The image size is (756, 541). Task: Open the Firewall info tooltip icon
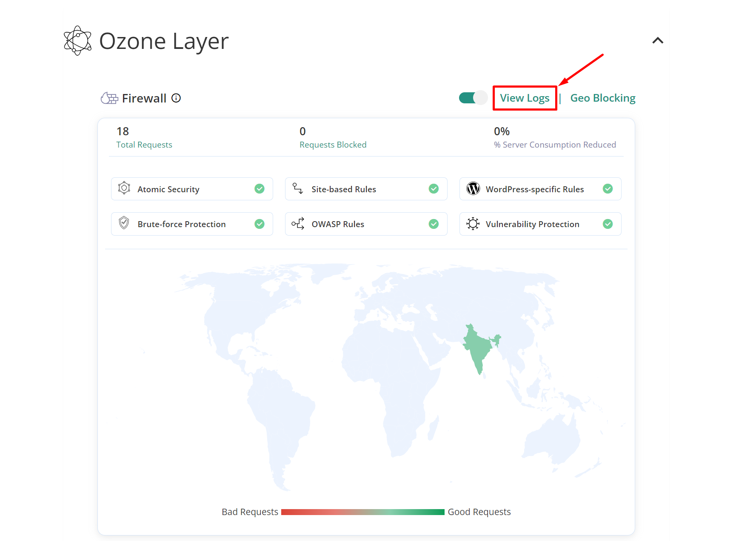[x=176, y=98]
